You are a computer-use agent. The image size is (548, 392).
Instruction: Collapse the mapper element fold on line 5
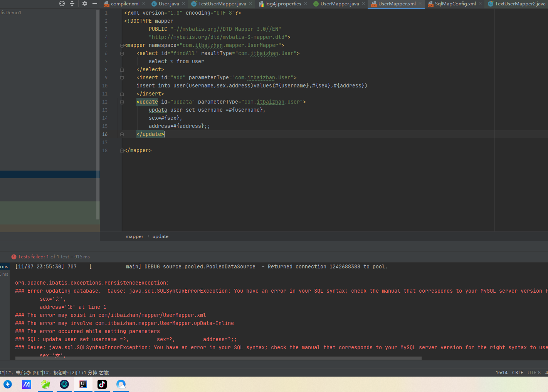(122, 45)
